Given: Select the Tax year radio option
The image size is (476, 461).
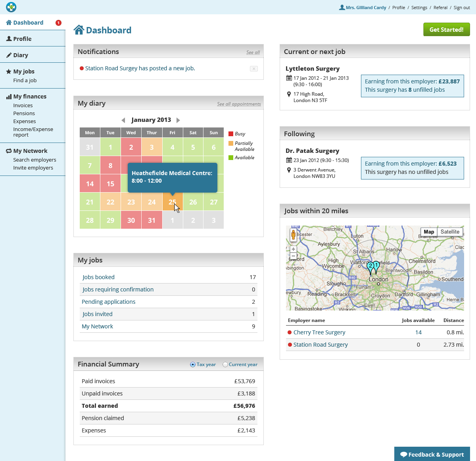Looking at the screenshot, I should point(193,365).
